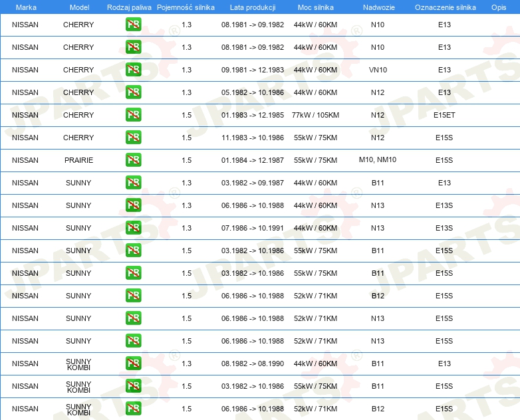The width and height of the screenshot is (520, 420).
Task: Select the date range 05.1982 -> 10.1986
Action: point(253,92)
